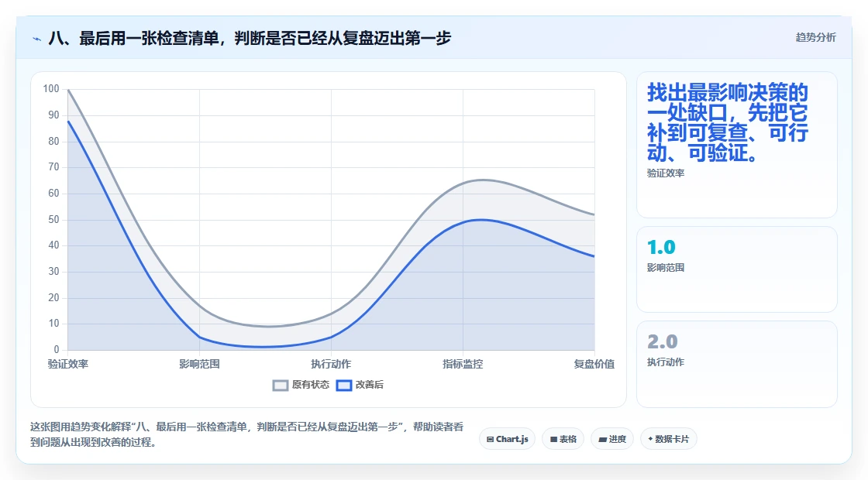Viewport: 868px width, 480px height.
Task: Toggle the 原有状态 legend series
Action: click(301, 385)
